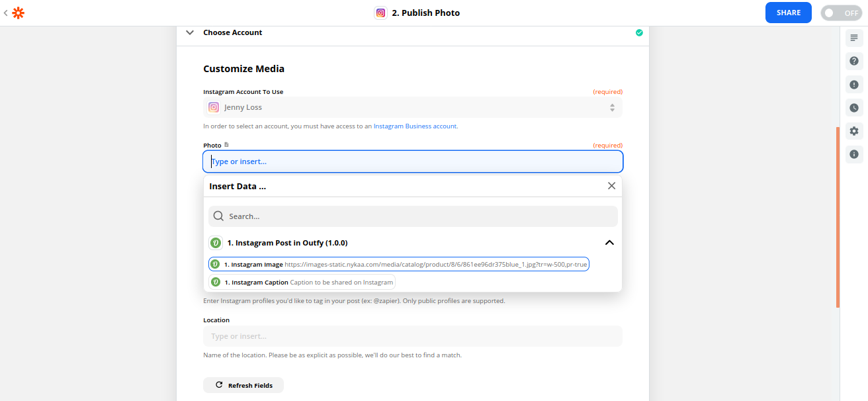Click the green check beside Choose Account
This screenshot has width=868, height=401.
tap(639, 32)
